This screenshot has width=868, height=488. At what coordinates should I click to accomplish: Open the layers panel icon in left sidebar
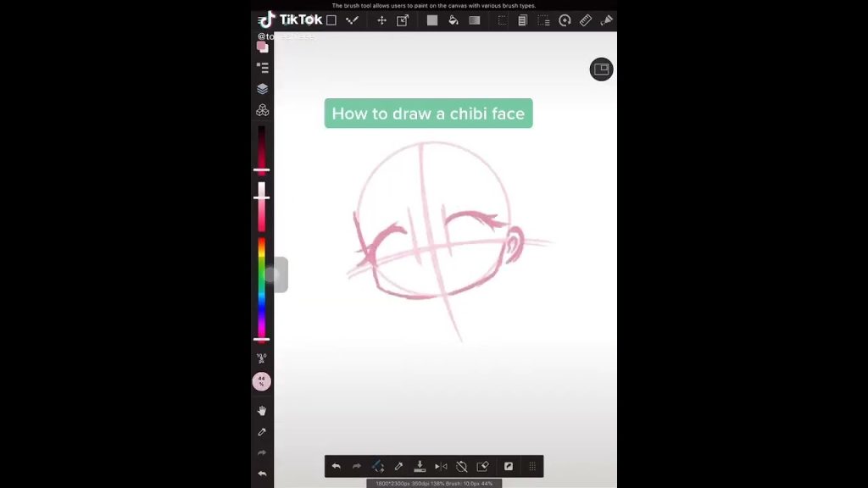262,89
